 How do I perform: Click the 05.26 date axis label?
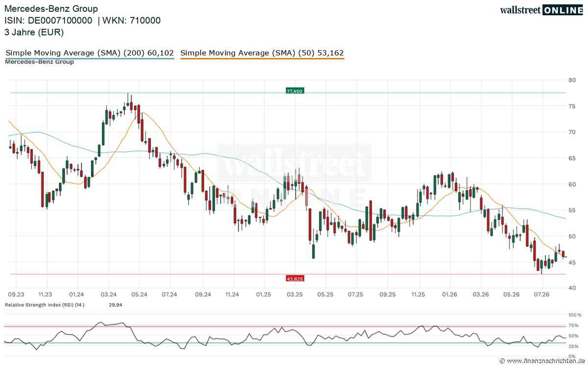click(x=511, y=294)
